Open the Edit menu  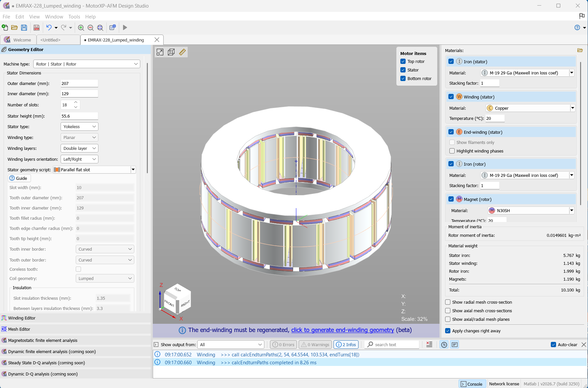tap(20, 16)
